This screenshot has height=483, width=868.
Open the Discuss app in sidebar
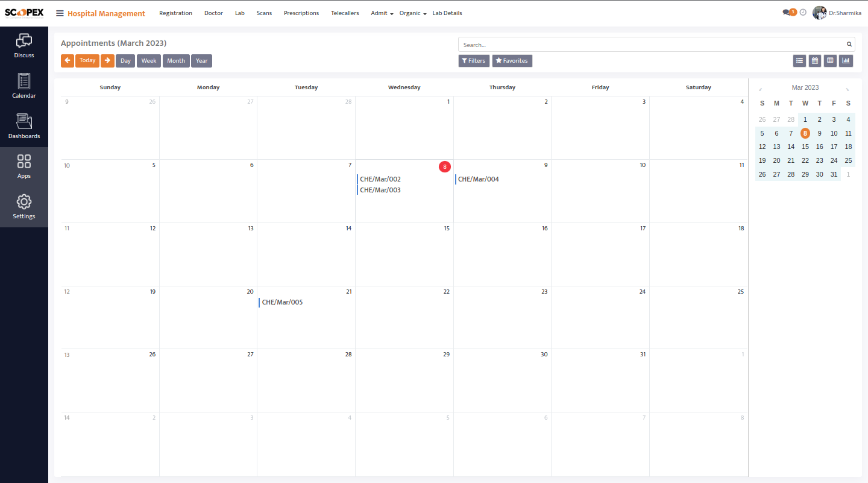tap(24, 46)
